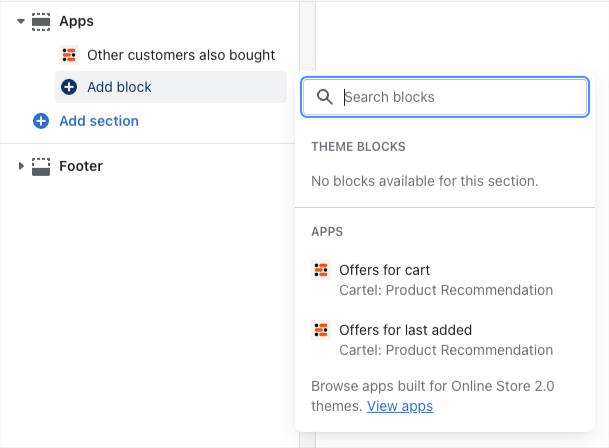
Task: Click the Offers for last added icon
Action: pyautogui.click(x=321, y=330)
